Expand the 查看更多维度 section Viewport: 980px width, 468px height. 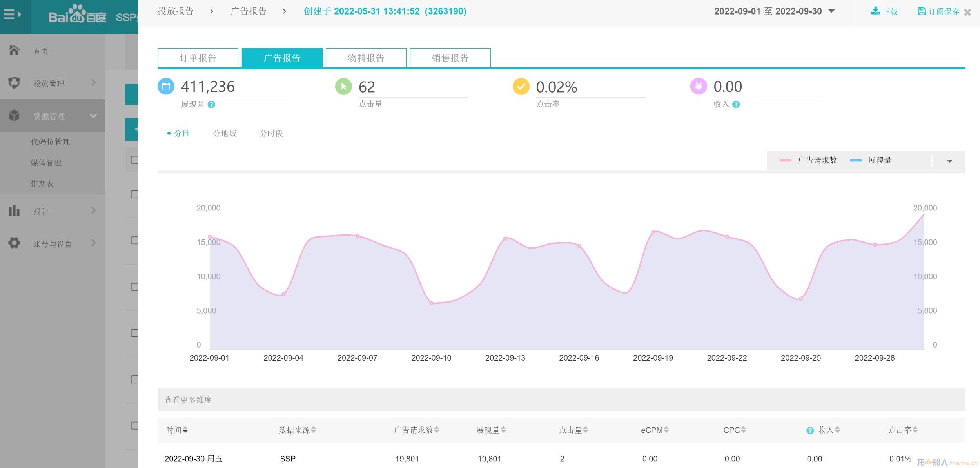(x=561, y=399)
